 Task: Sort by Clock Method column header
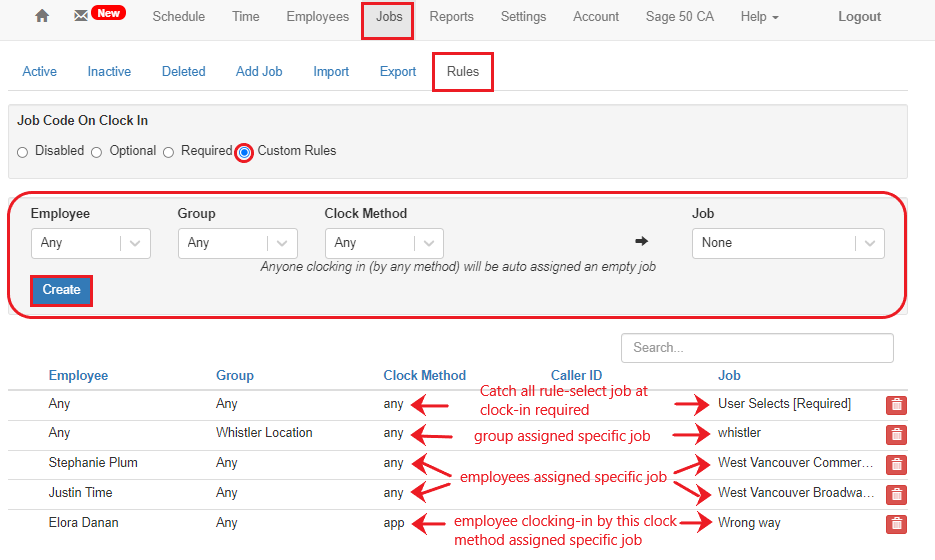pyautogui.click(x=425, y=376)
